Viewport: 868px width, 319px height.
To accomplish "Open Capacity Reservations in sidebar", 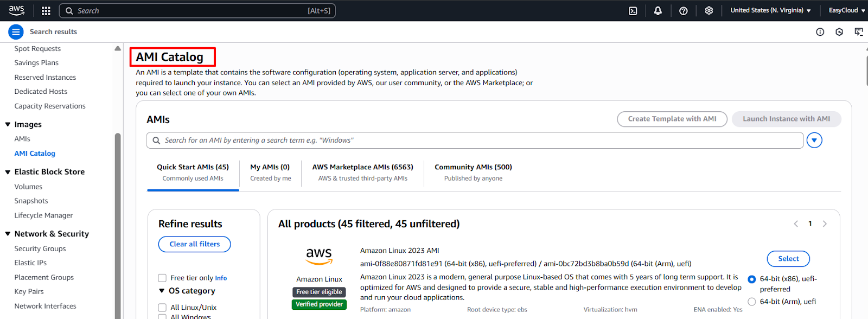I will (x=50, y=106).
